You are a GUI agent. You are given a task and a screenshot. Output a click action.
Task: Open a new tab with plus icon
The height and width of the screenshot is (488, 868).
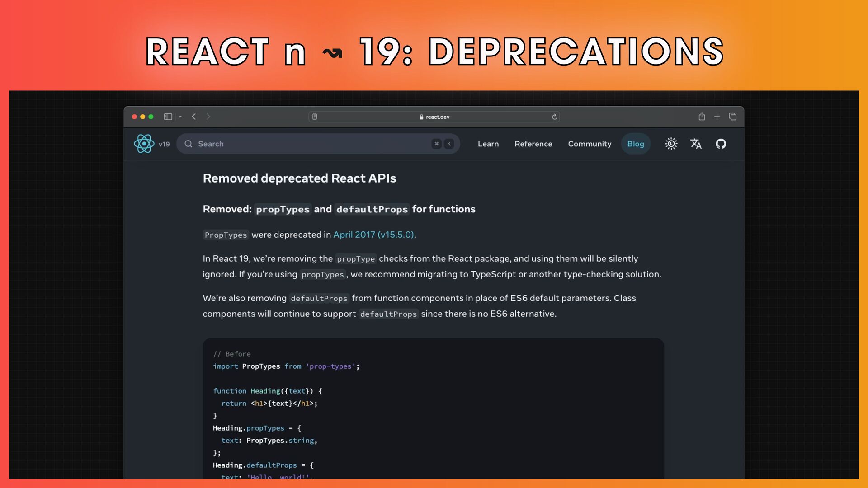(717, 117)
